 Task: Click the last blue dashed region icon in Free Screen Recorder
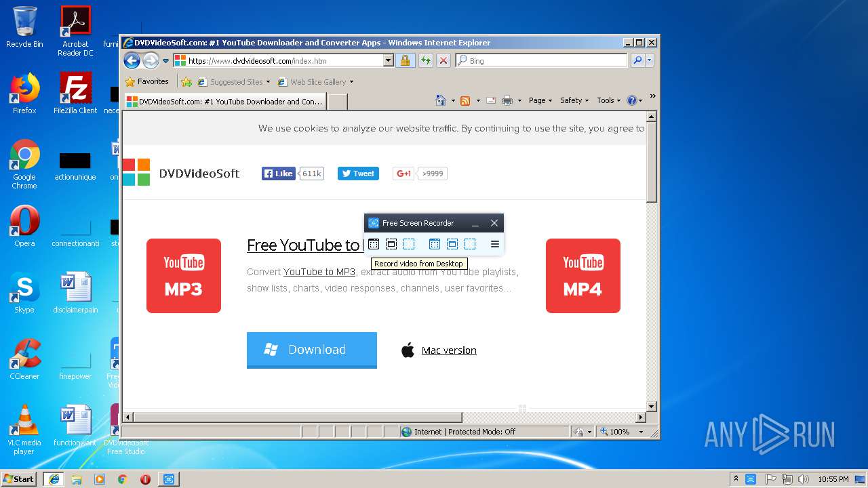pyautogui.click(x=470, y=244)
